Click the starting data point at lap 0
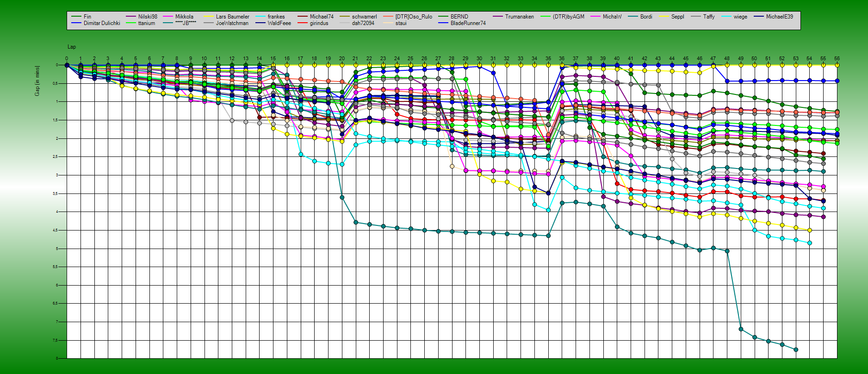Screen dimensions: 868x374 [x=67, y=65]
